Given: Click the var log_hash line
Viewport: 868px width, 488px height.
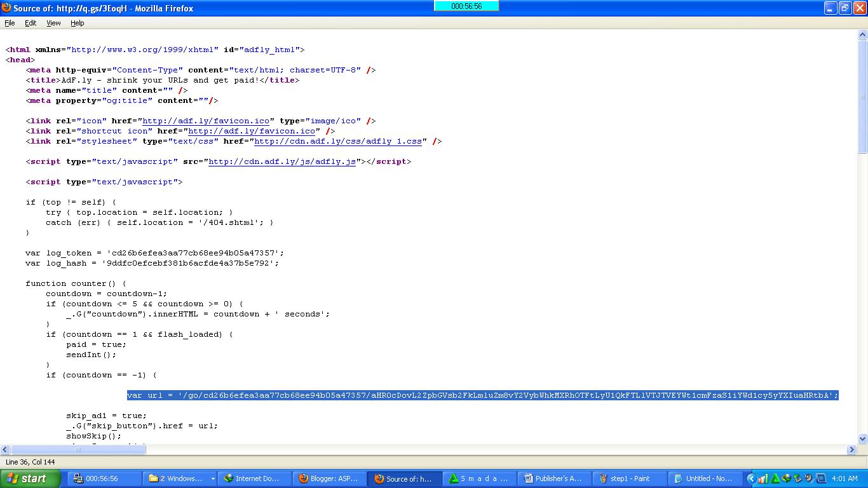Looking at the screenshot, I should point(153,263).
